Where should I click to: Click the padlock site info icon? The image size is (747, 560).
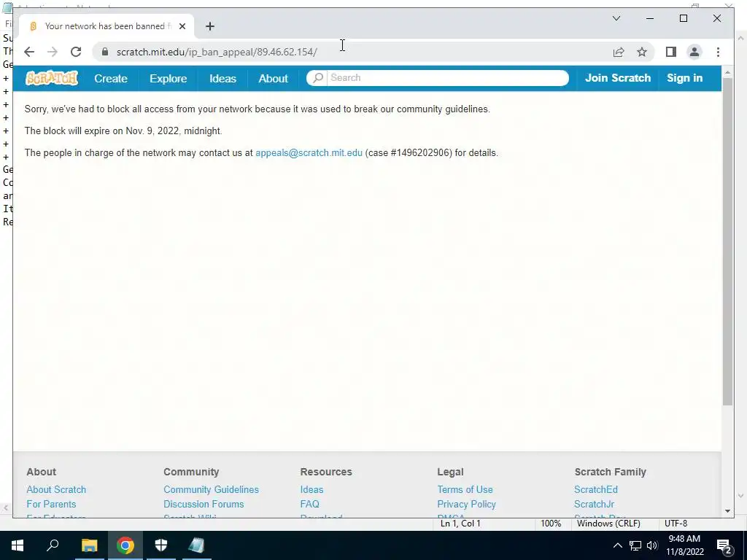coord(105,52)
